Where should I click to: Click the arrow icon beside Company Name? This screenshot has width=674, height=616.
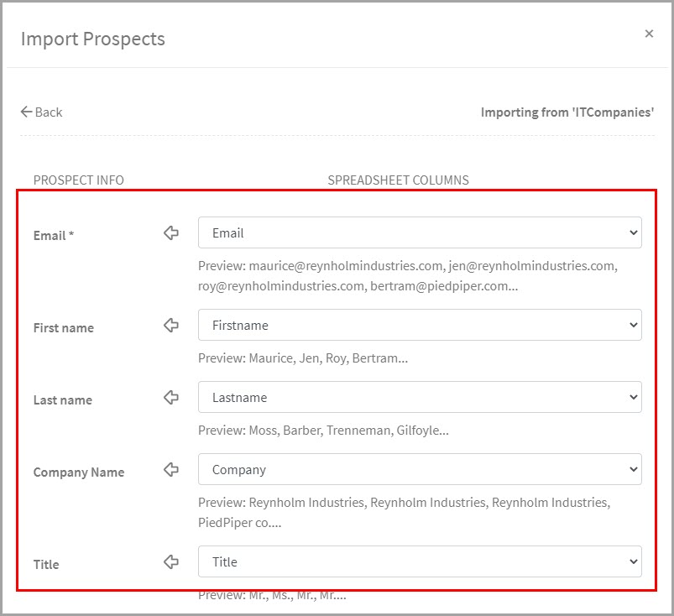[x=171, y=470]
